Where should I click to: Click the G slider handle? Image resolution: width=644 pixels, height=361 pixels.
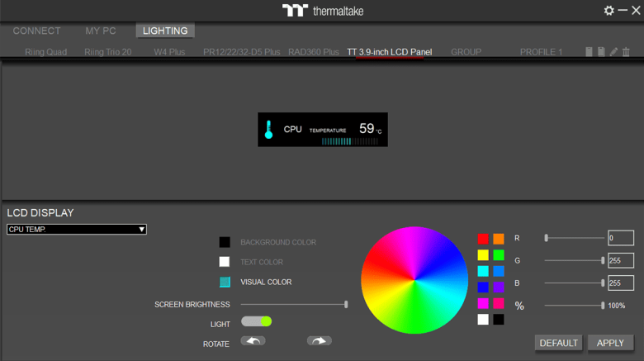603,260
